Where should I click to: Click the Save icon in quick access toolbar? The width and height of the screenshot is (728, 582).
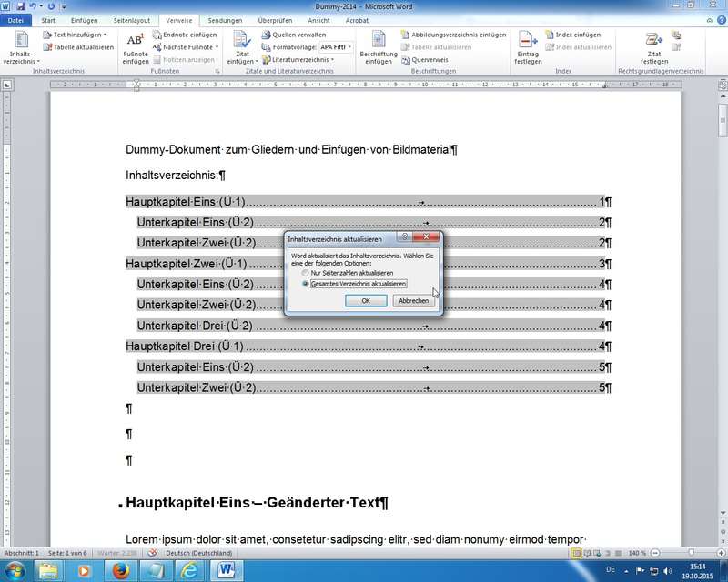coord(20,6)
